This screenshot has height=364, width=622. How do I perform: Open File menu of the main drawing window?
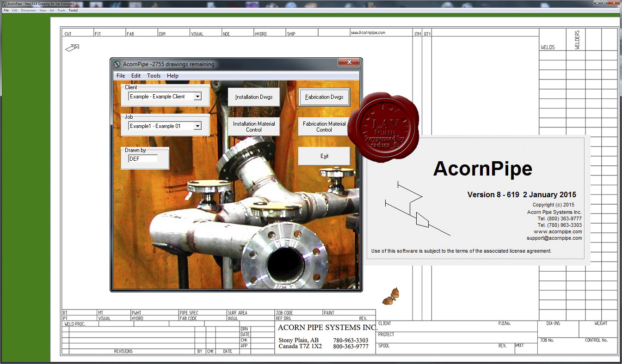(6, 10)
